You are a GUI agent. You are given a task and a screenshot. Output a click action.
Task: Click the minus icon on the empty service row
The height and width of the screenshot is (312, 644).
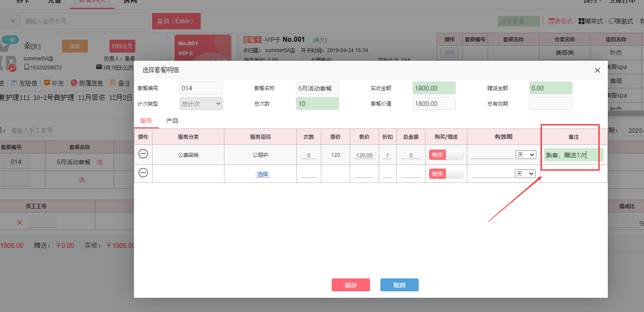143,173
